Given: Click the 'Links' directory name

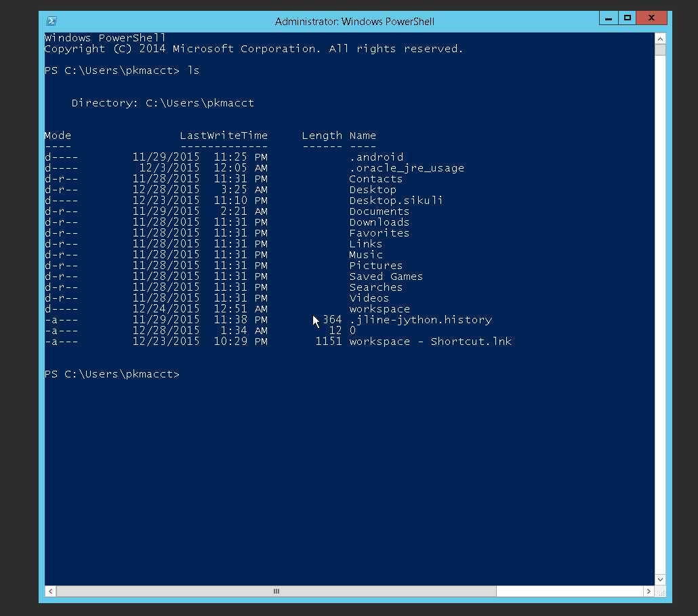Looking at the screenshot, I should [366, 244].
